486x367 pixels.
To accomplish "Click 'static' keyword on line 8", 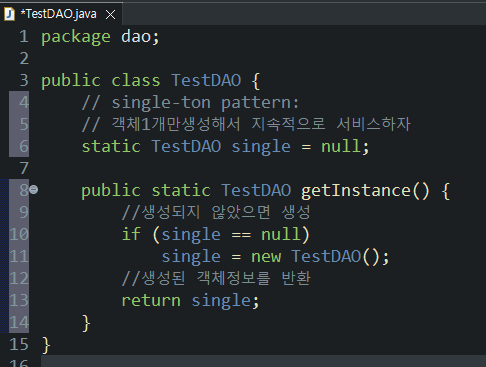I will [x=181, y=190].
